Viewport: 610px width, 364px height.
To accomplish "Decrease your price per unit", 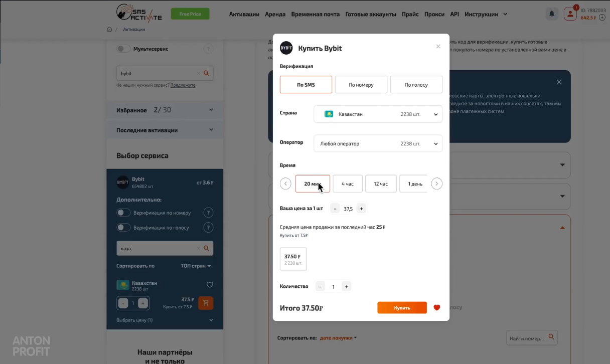I will point(336,209).
